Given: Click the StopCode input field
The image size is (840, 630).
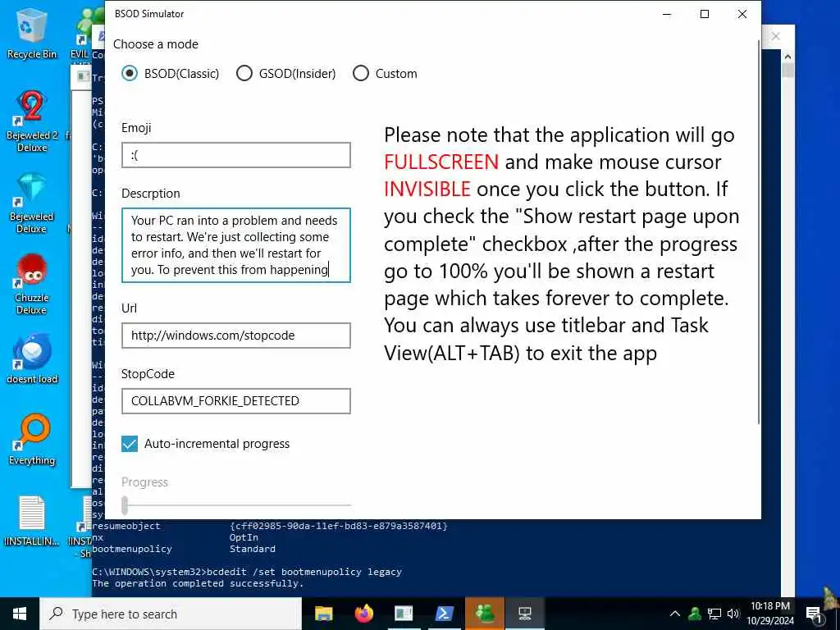Looking at the screenshot, I should coord(236,400).
